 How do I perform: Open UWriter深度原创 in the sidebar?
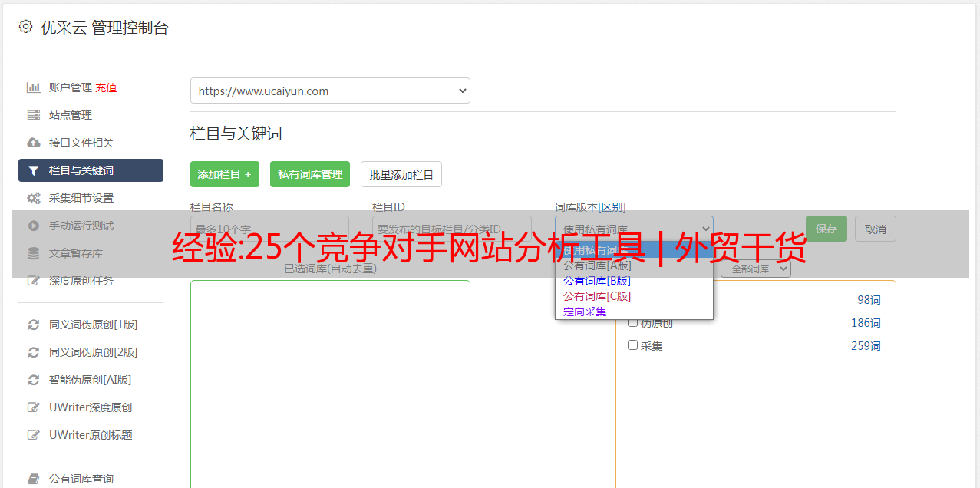tap(91, 407)
